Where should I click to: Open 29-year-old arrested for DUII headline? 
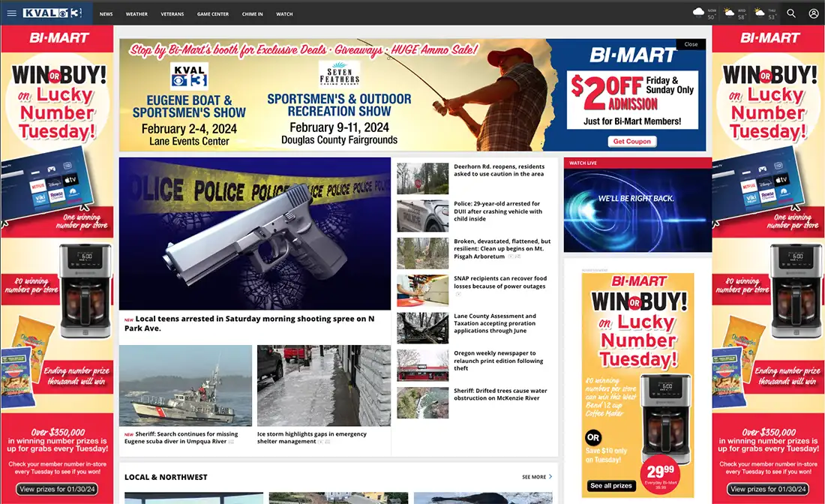pos(498,211)
